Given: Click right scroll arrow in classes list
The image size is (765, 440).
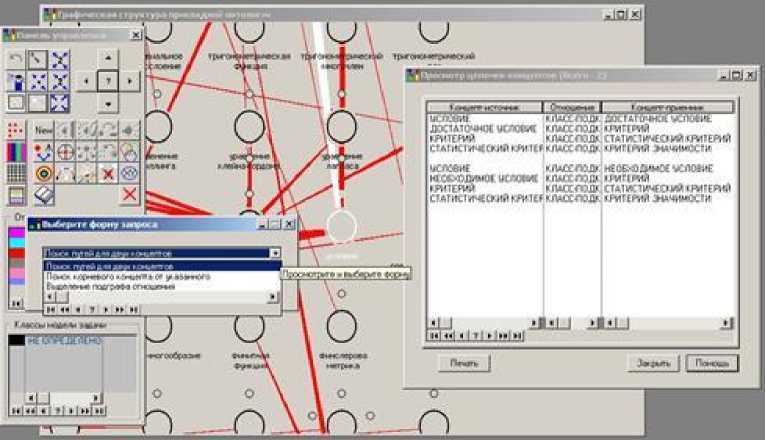Looking at the screenshot, I should pyautogui.click(x=96, y=398).
